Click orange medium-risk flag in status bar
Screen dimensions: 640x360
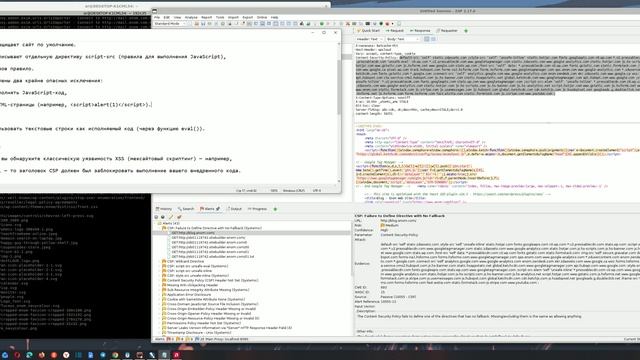[179, 339]
